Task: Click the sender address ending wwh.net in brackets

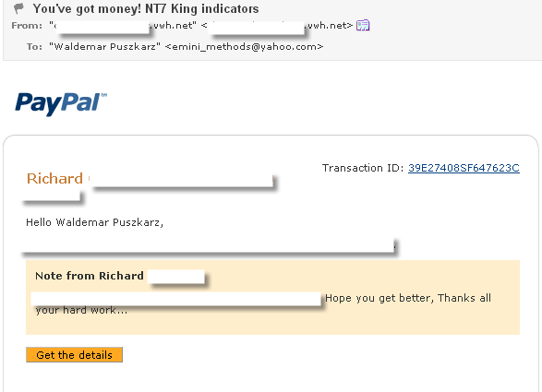Action: (276, 26)
